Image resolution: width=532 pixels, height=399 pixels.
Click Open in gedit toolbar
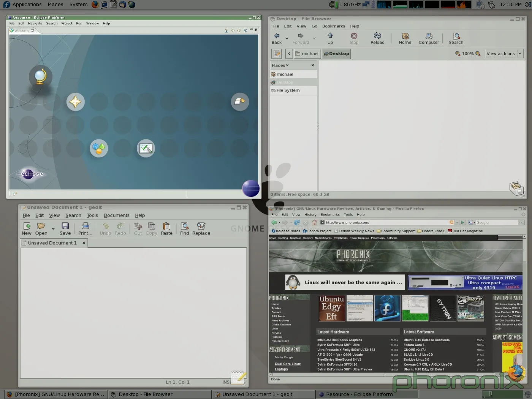tap(41, 229)
